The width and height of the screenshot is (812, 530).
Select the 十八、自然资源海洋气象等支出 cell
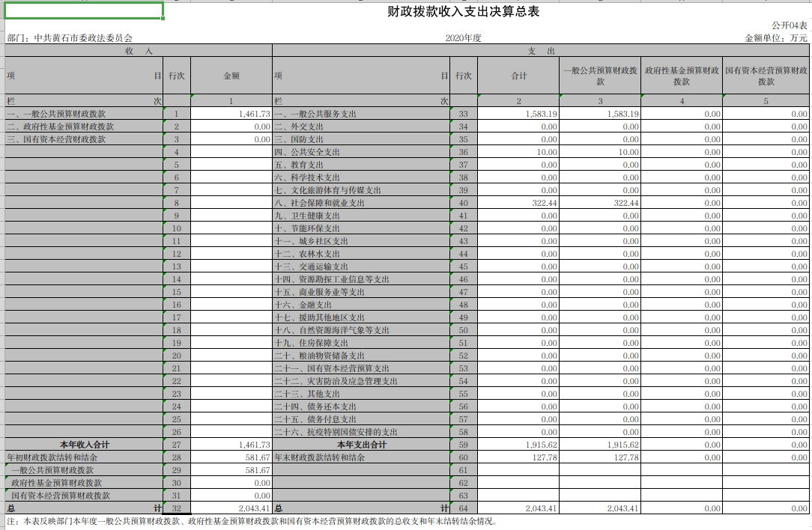point(362,330)
